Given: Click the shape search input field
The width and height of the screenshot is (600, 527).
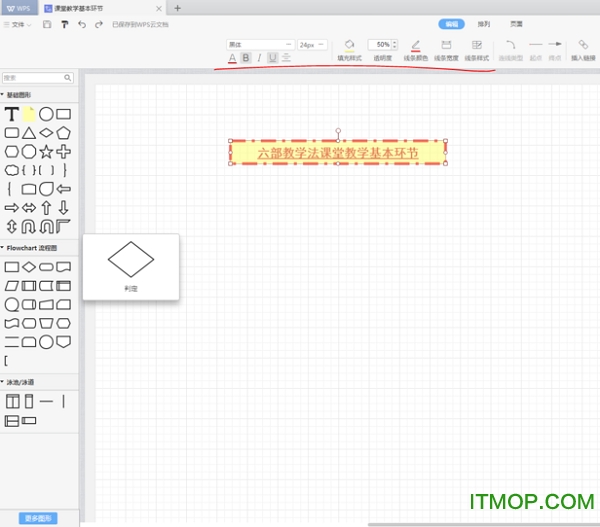Looking at the screenshot, I should [x=33, y=77].
